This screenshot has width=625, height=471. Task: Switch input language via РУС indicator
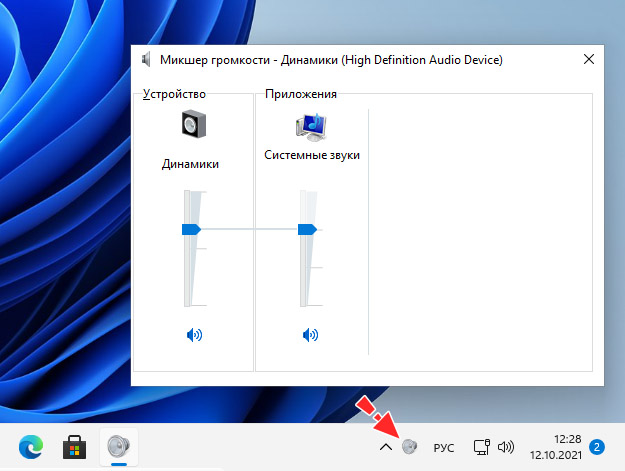pyautogui.click(x=444, y=448)
